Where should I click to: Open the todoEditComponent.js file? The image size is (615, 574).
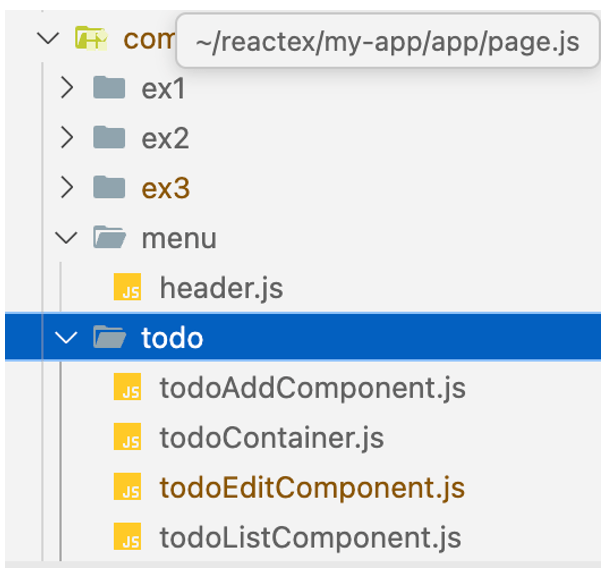(x=312, y=488)
